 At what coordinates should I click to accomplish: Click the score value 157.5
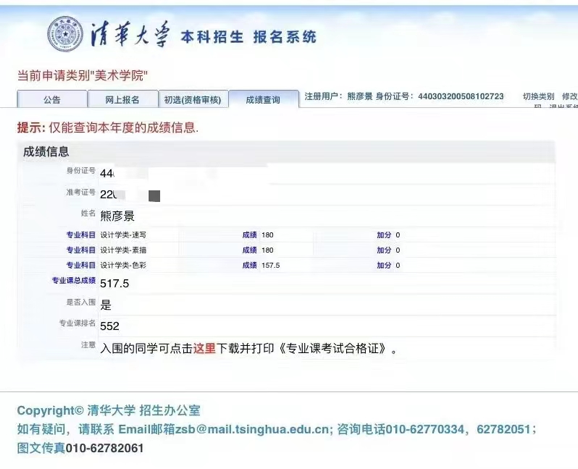[x=271, y=265]
